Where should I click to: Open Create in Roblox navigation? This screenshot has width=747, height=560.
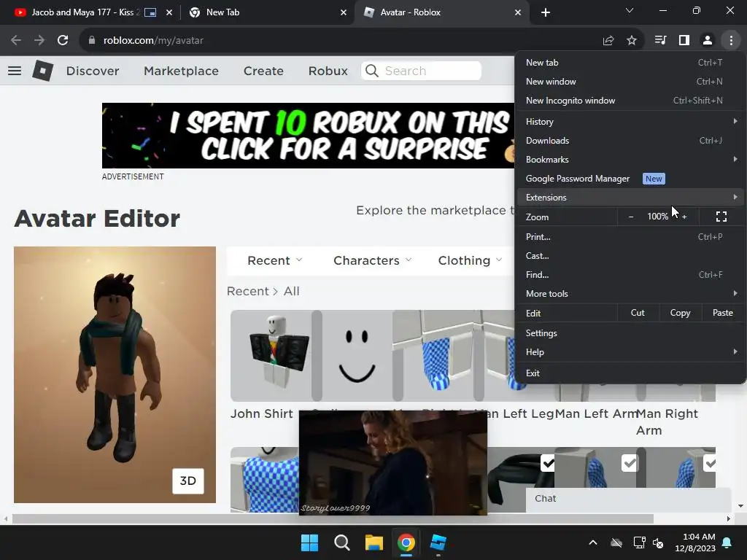pos(263,71)
